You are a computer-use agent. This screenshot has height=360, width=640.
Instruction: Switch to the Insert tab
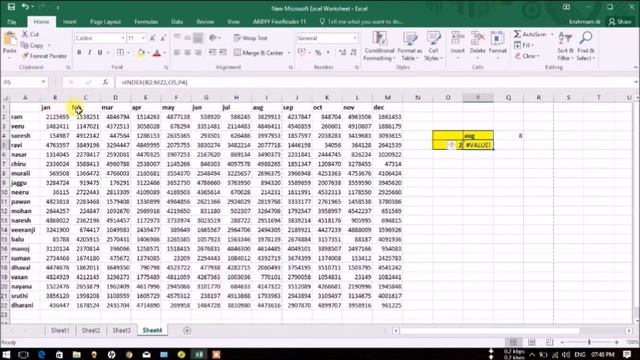coord(70,22)
